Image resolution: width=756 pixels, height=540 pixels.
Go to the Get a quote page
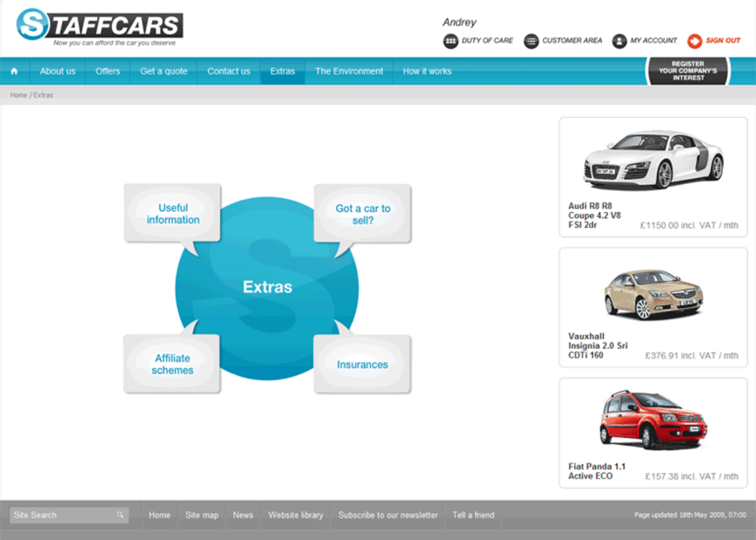(164, 71)
